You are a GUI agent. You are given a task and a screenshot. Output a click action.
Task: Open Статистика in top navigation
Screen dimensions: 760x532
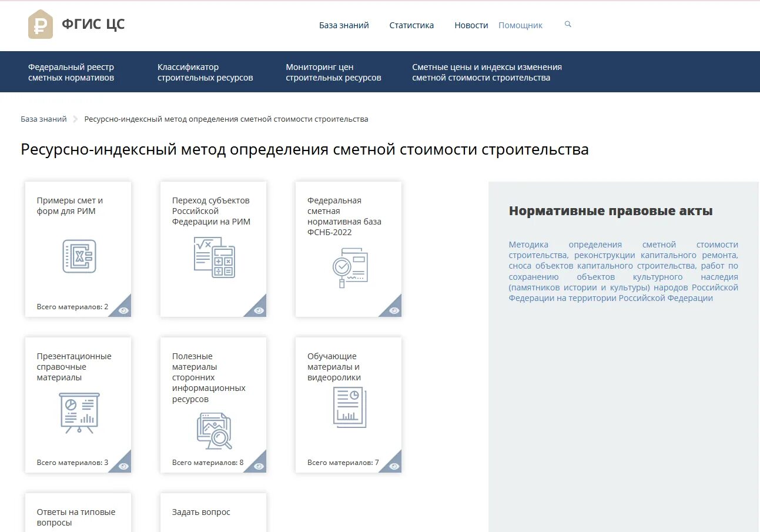[411, 25]
